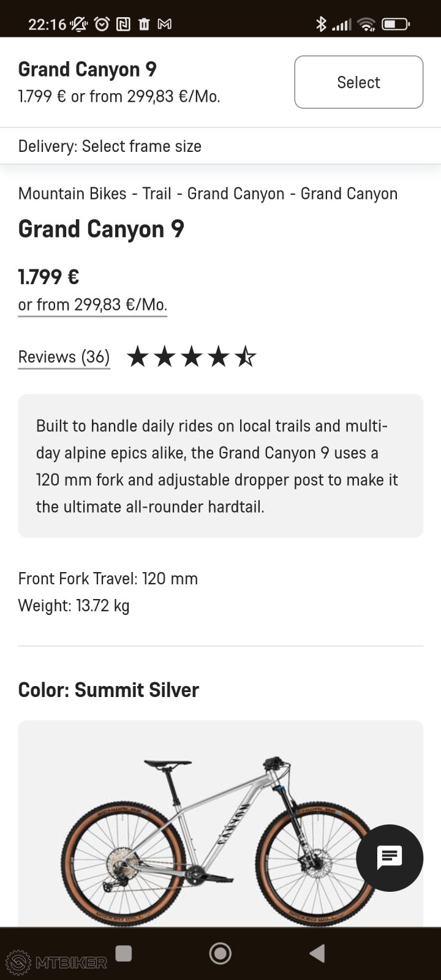
Task: Tap the Wi-Fi signal status icon
Action: click(x=366, y=24)
